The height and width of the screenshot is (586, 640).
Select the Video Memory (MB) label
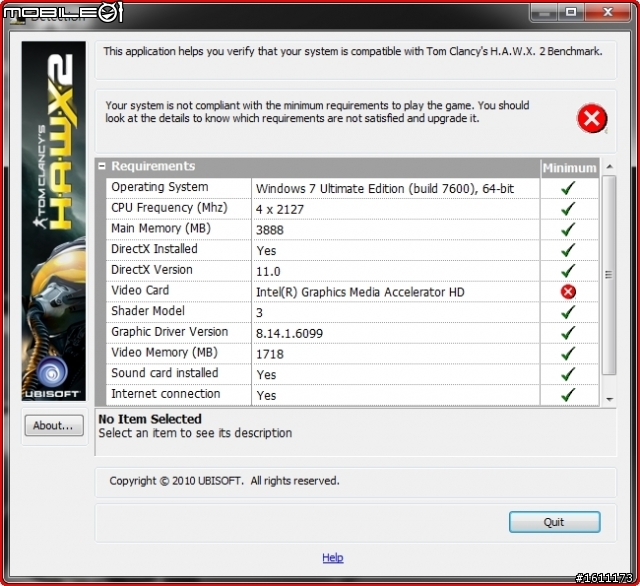pyautogui.click(x=164, y=352)
